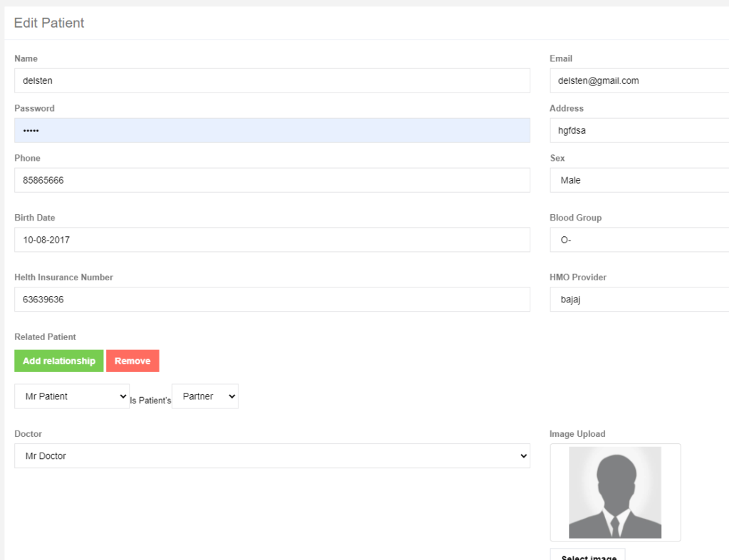
Task: Click the Helth Insurance Number field
Action: click(x=272, y=300)
